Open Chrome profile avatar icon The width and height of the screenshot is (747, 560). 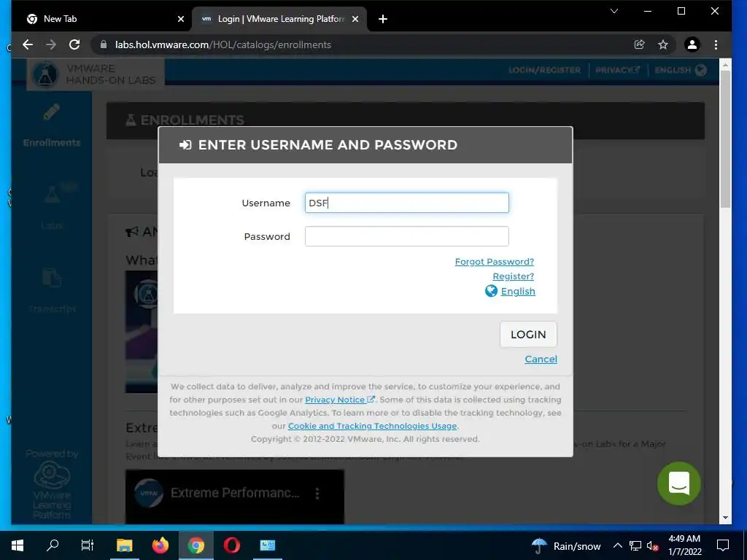[x=692, y=44]
